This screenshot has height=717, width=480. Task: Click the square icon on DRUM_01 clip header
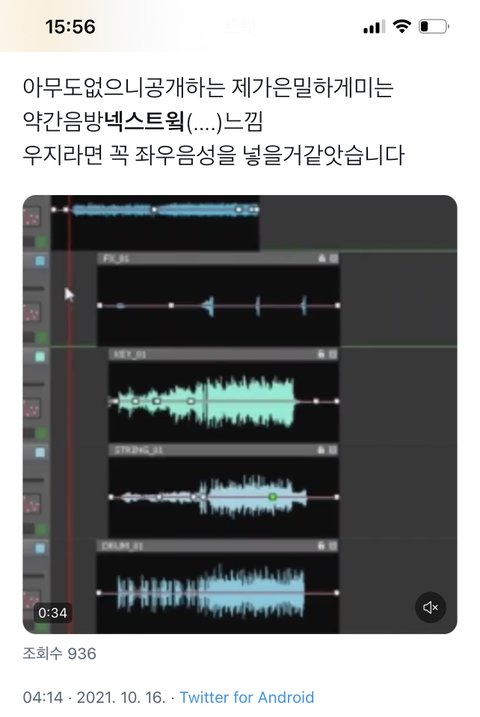333,546
